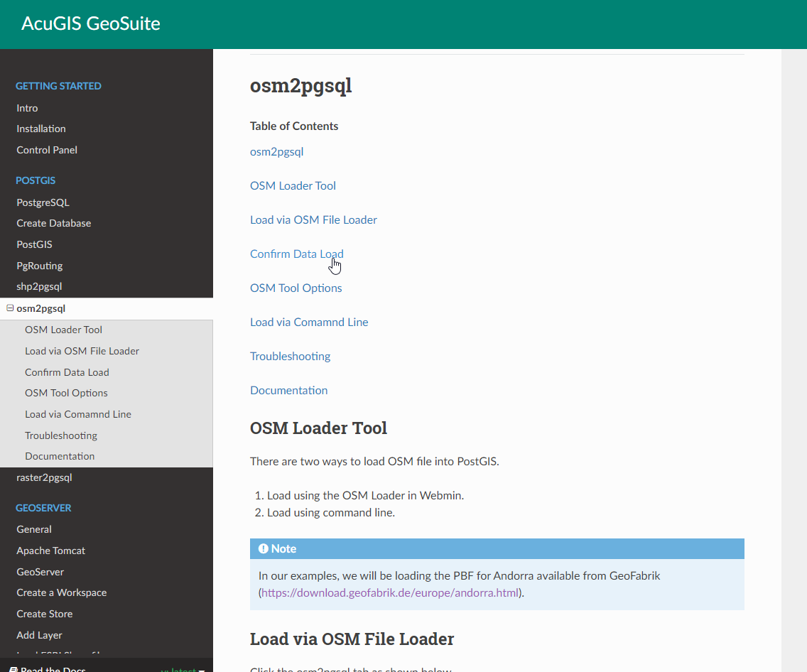Select Create Database in the sidebar
The image size is (807, 672).
point(54,223)
